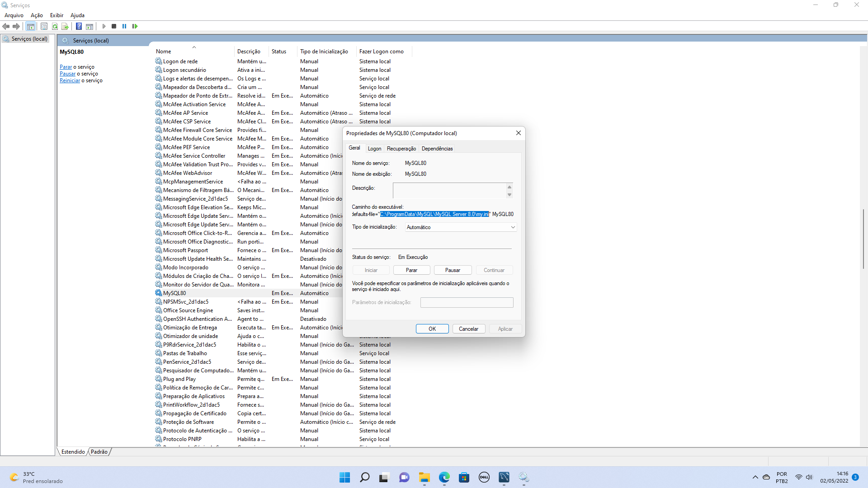
Task: Click the Start Service play icon
Action: 104,26
